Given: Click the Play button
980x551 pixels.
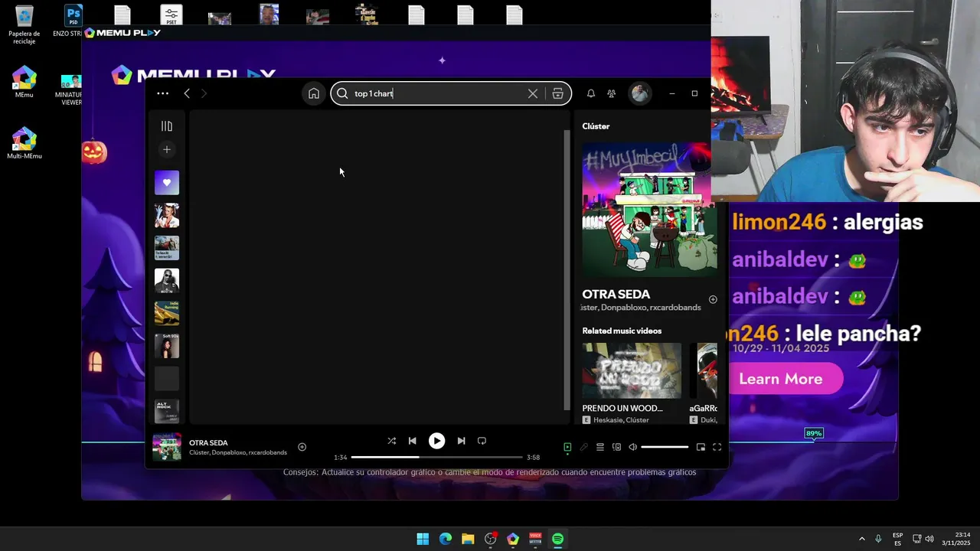Looking at the screenshot, I should tap(436, 441).
